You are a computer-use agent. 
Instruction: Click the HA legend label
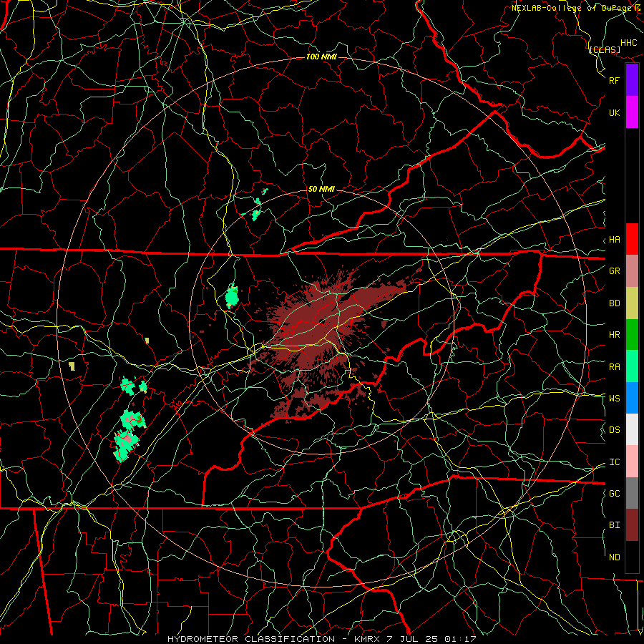614,240
